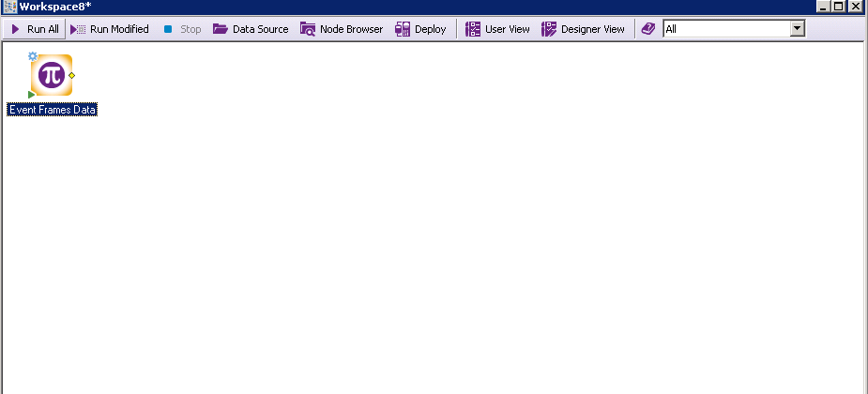Select the Event Frames Data label
Screen dimensions: 868x394
coord(53,110)
